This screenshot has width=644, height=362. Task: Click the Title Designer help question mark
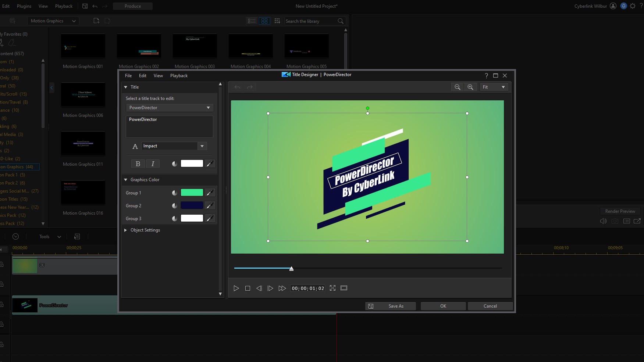click(x=486, y=75)
